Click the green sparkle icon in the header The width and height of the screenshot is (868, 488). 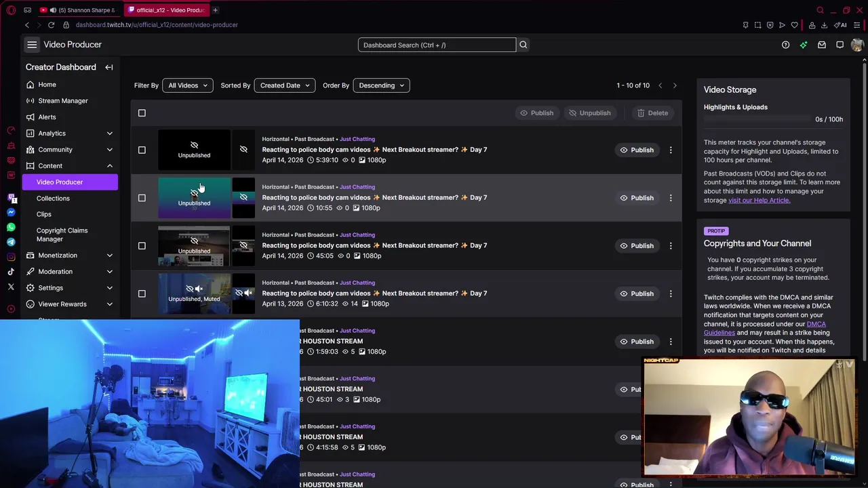(x=804, y=45)
